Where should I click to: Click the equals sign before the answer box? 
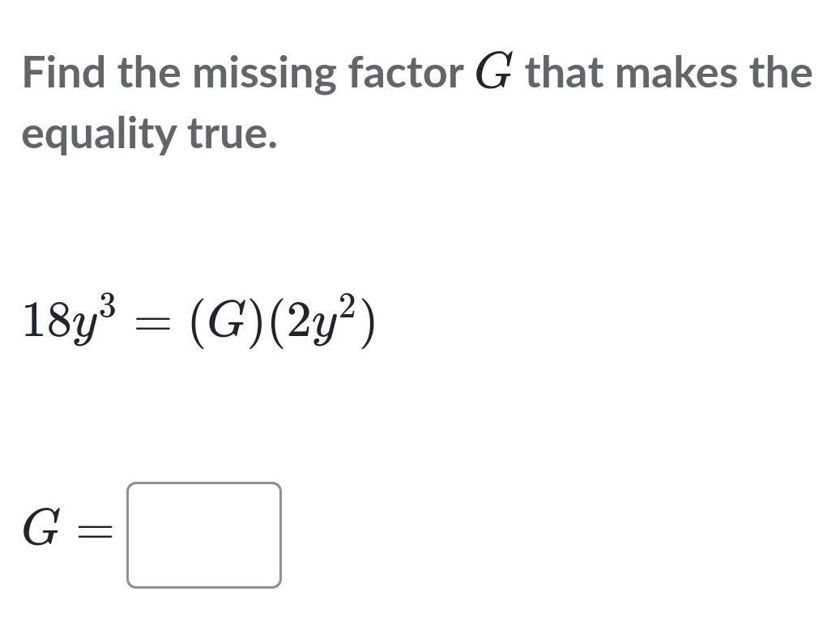[x=96, y=531]
